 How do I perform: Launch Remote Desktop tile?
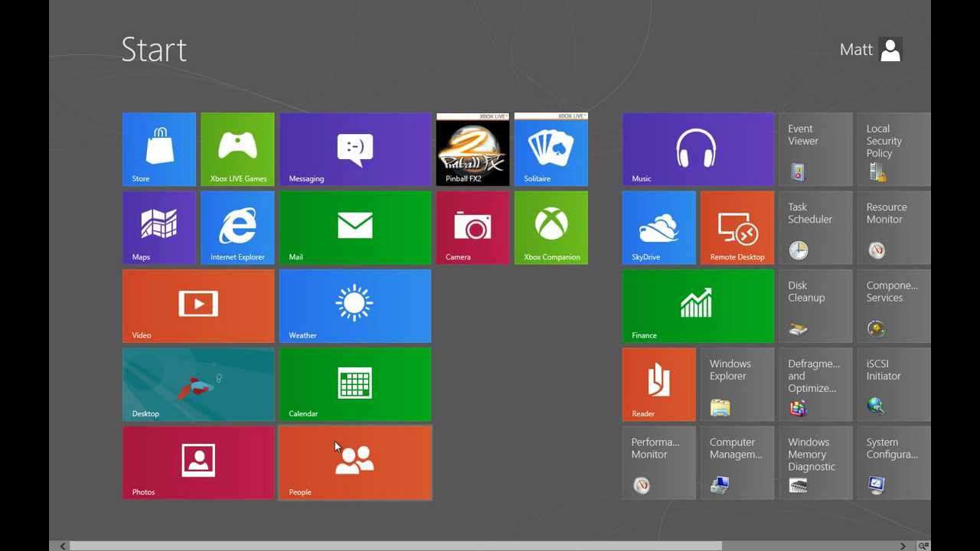pyautogui.click(x=737, y=227)
